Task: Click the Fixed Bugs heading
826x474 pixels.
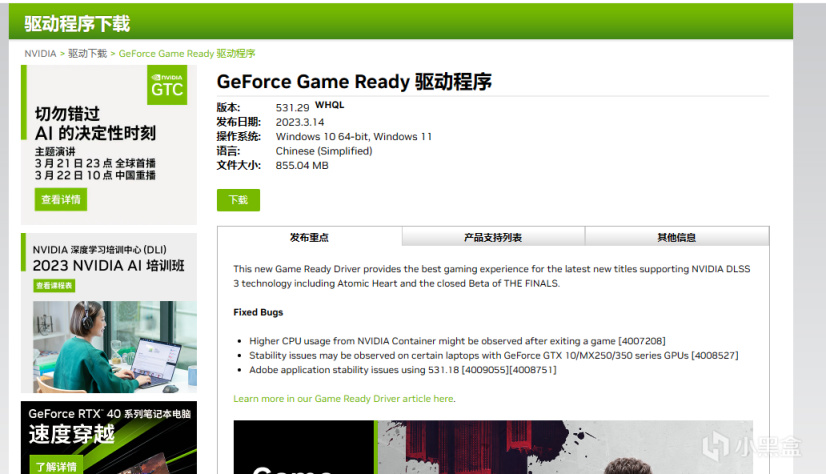Action: coord(258,312)
